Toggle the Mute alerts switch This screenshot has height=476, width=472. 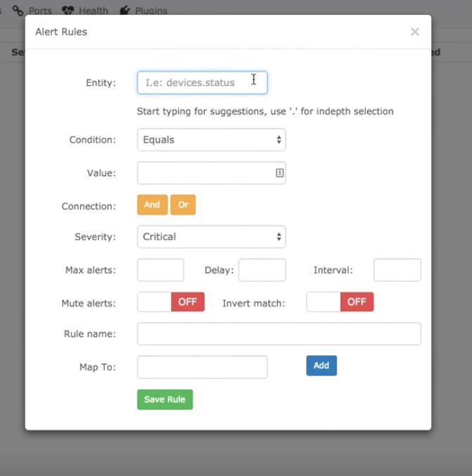171,302
